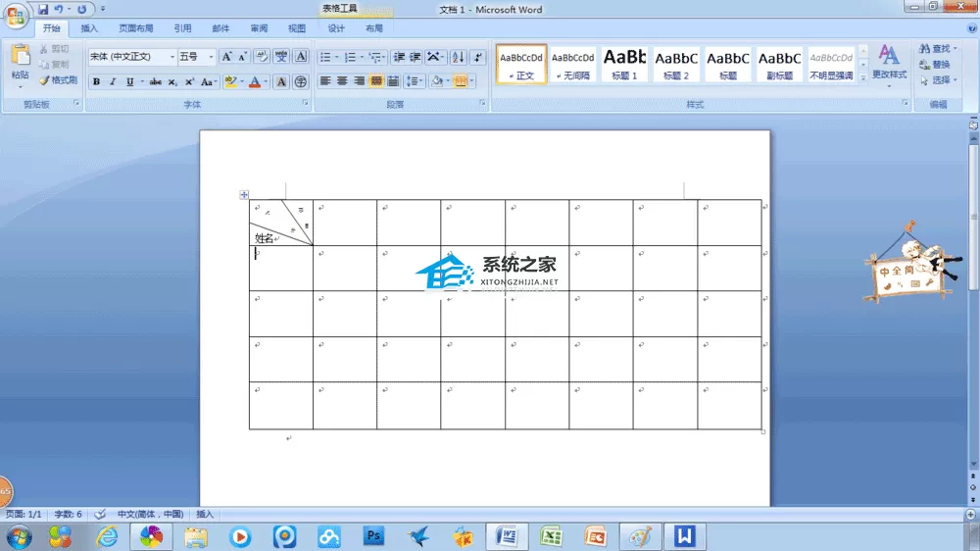Click the Paste icon
Viewport: 980px width, 551px height.
tap(20, 62)
